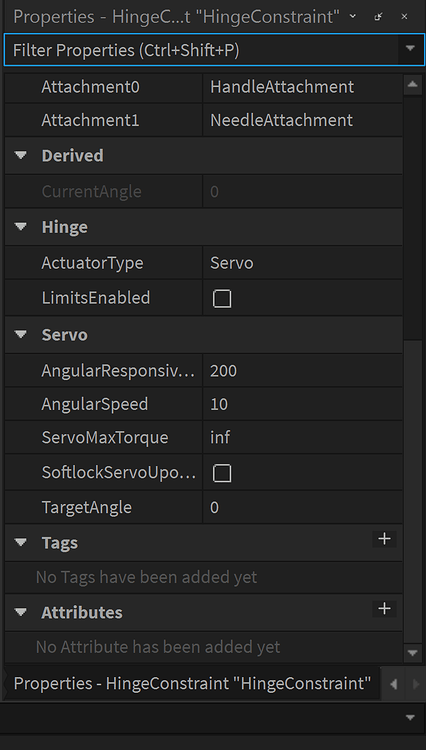
Task: Collapse the Tags section
Action: click(x=21, y=542)
